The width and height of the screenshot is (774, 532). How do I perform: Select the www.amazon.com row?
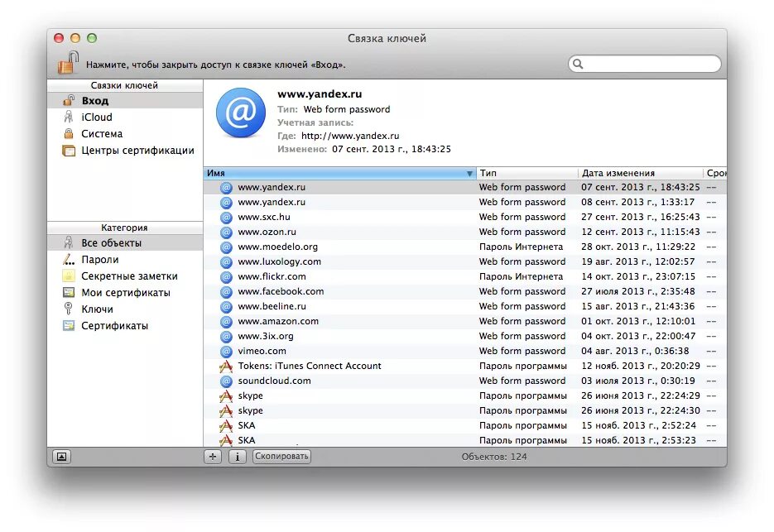(465, 321)
